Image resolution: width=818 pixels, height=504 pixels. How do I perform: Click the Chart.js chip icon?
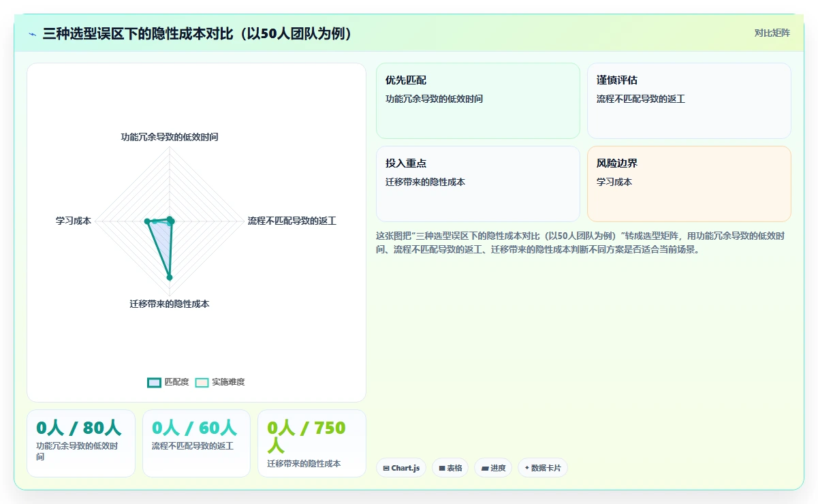[x=386, y=469]
